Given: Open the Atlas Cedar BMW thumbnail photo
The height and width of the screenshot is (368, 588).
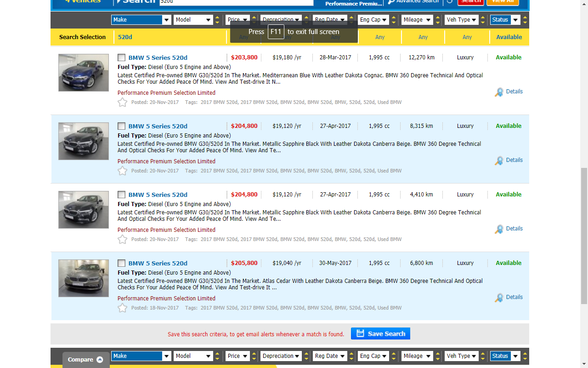Looking at the screenshot, I should 84,278.
